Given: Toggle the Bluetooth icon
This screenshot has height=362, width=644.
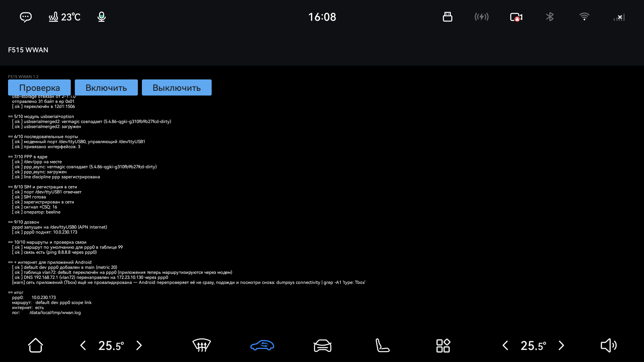Looking at the screenshot, I should 550,17.
